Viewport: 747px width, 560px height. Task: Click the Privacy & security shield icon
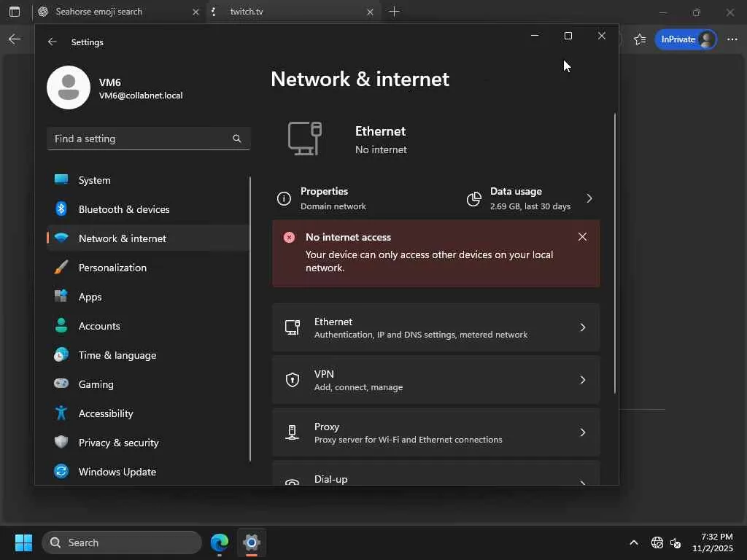click(61, 443)
